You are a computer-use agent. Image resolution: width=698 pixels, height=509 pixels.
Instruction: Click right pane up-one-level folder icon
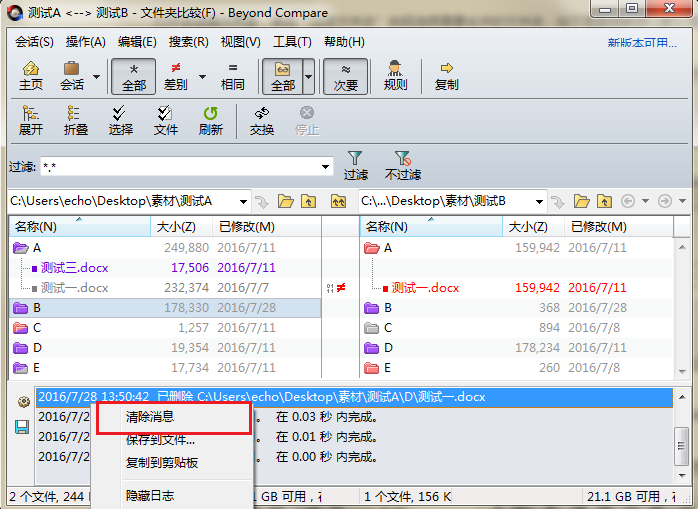point(604,202)
